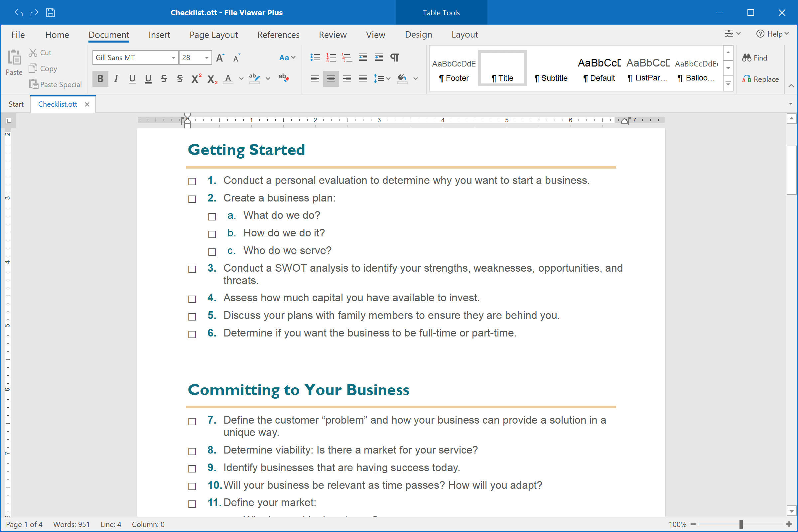The width and height of the screenshot is (798, 532).
Task: Open the Review tab
Action: click(332, 34)
